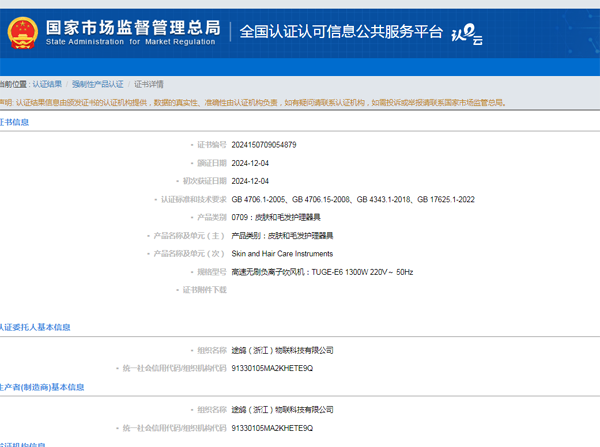Select the 证书详情 breadcrumb item
Screen dimensions: 600x447
149,84
